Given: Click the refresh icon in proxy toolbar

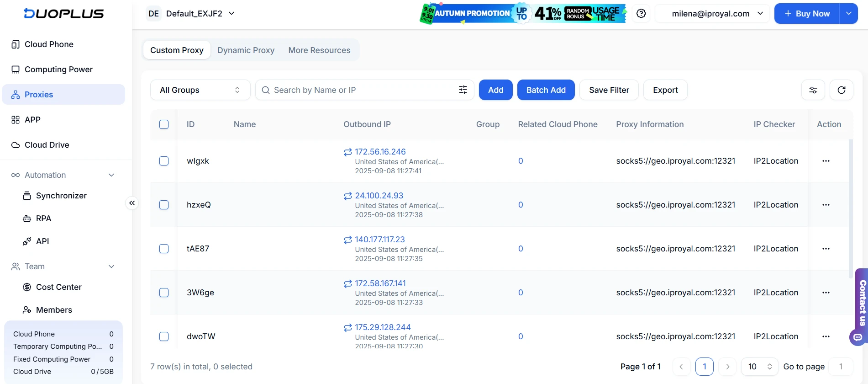Looking at the screenshot, I should 841,90.
